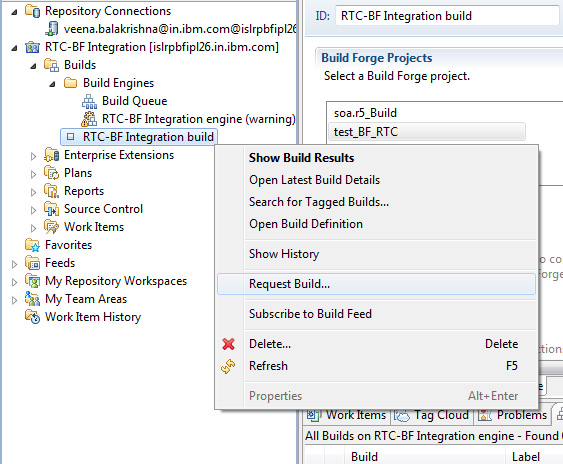Click the Repository Connections folder icon
The height and width of the screenshot is (464, 563).
pos(32,11)
